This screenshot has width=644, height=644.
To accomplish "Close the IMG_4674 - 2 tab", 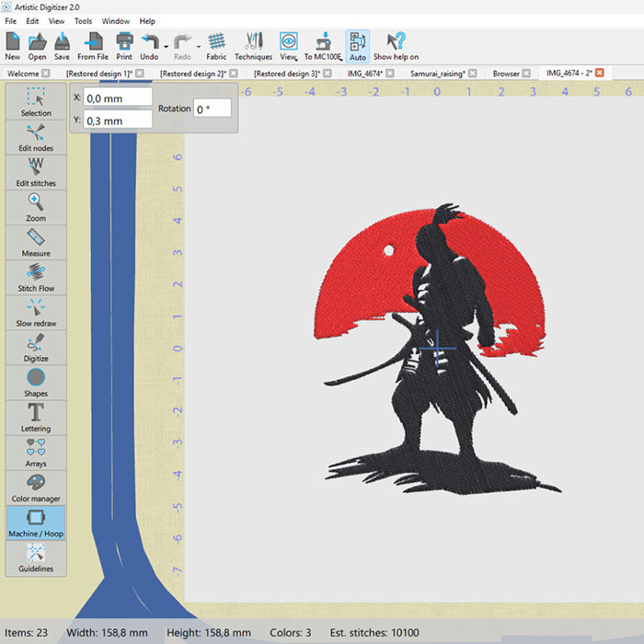I will click(x=600, y=73).
